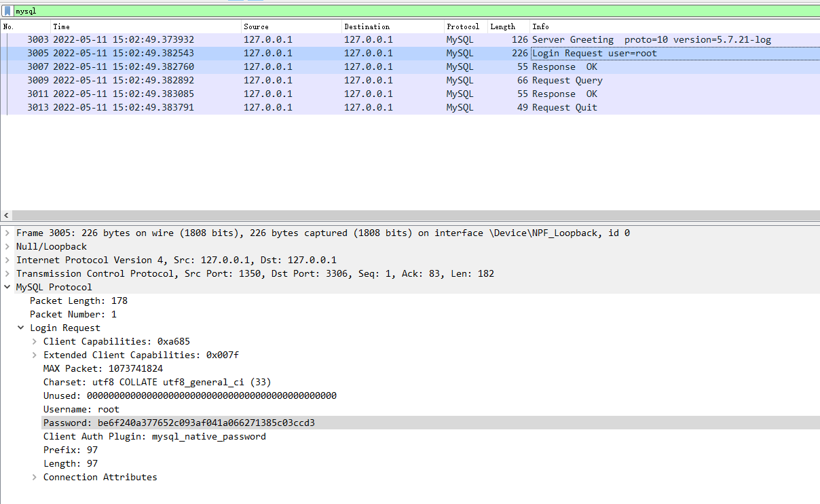This screenshot has height=504, width=820.
Task: Click into the mysql display filter field
Action: tap(407, 12)
